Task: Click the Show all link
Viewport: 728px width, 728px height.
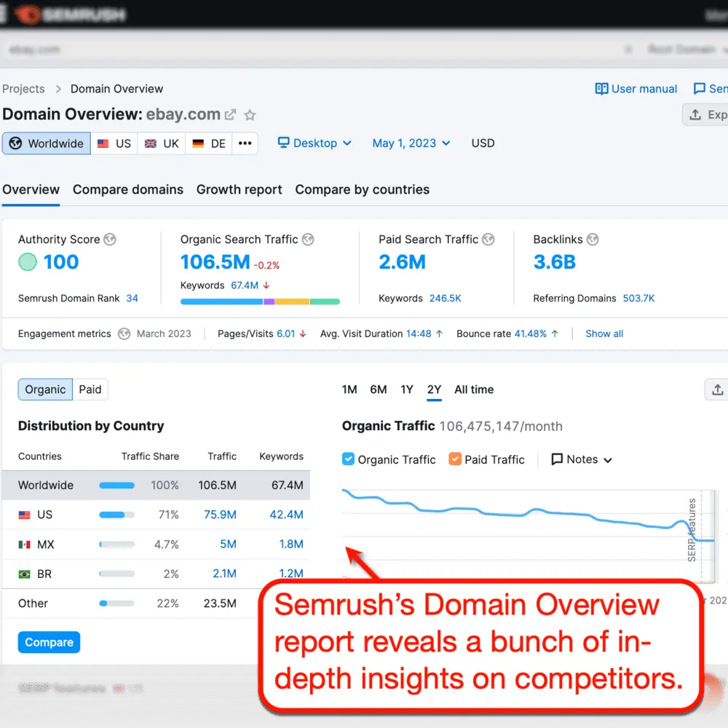Action: click(x=604, y=334)
